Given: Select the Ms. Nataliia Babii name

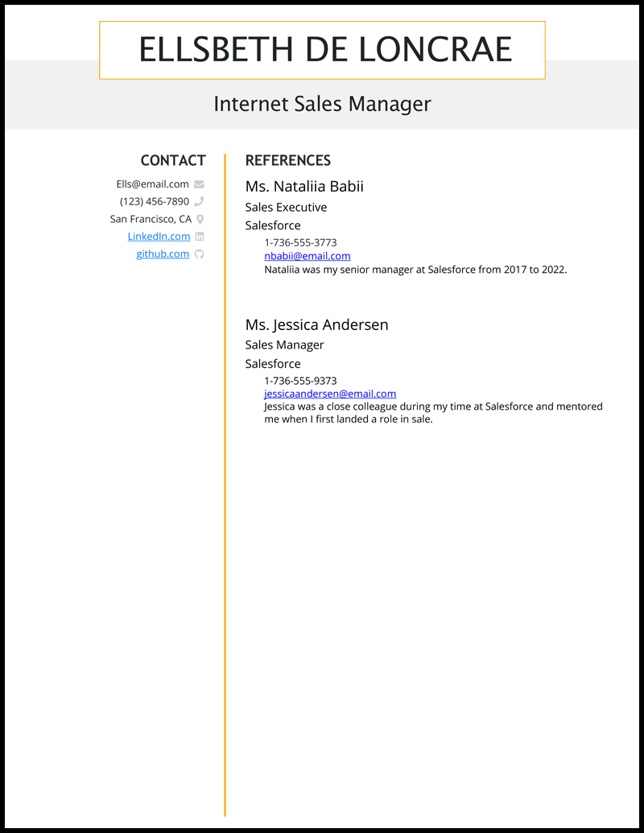Looking at the screenshot, I should [x=304, y=187].
